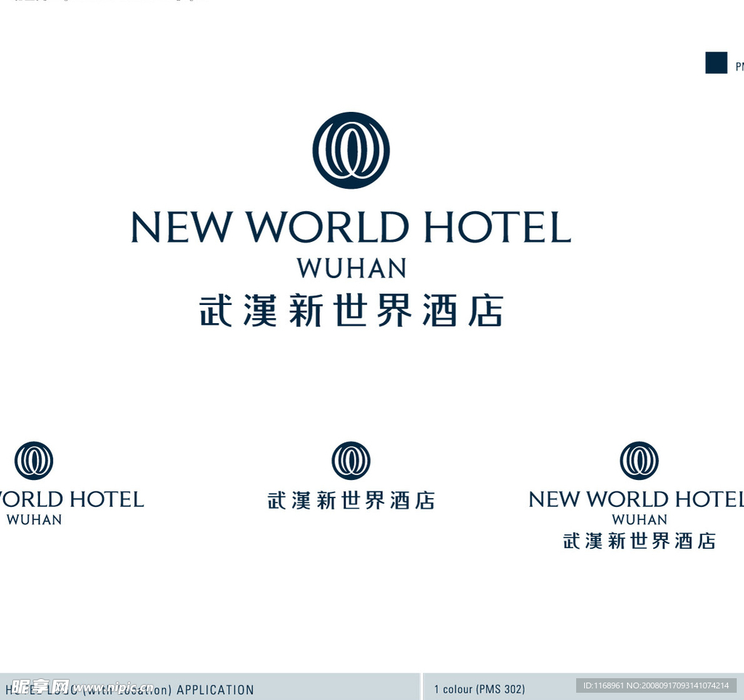Click the cropped PN label beside the swatch
The image size is (744, 700).
(x=739, y=67)
